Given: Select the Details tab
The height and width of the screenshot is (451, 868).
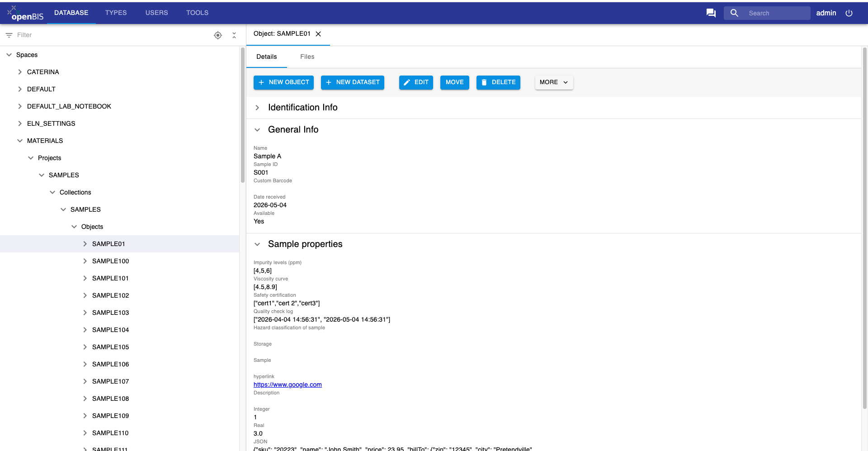Looking at the screenshot, I should [267, 57].
